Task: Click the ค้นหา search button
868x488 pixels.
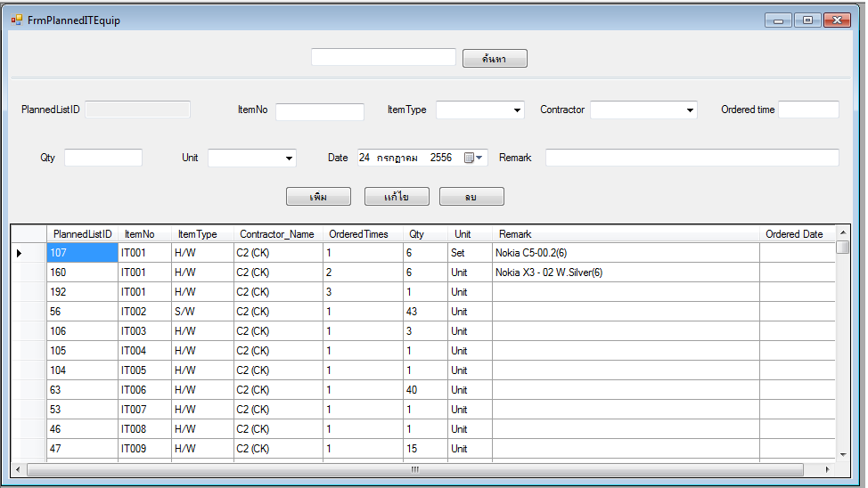Action: (495, 59)
